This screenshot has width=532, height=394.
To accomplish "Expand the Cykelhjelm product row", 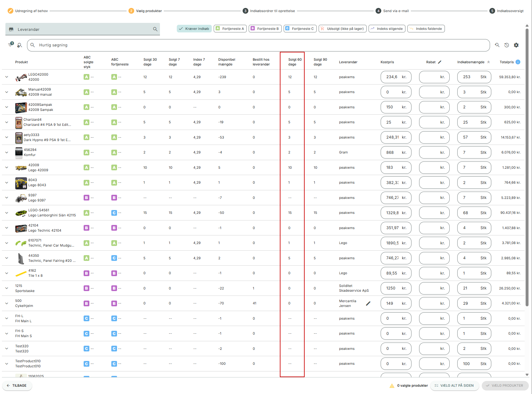I will [x=7, y=303].
